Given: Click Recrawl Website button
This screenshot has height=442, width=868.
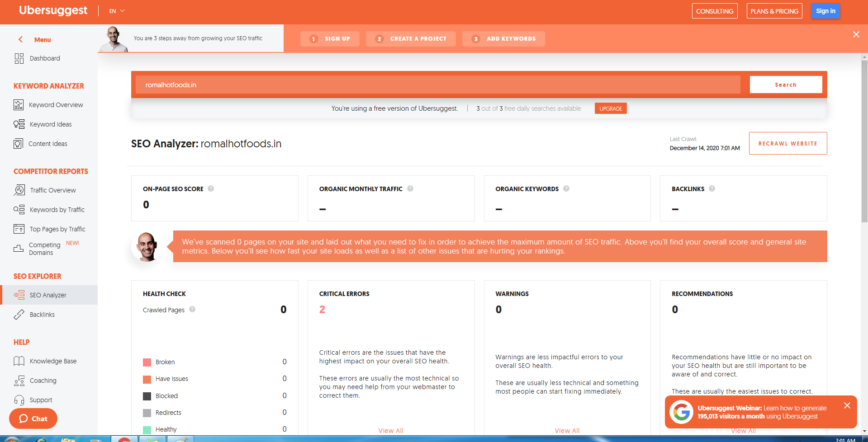Looking at the screenshot, I should tap(788, 143).
